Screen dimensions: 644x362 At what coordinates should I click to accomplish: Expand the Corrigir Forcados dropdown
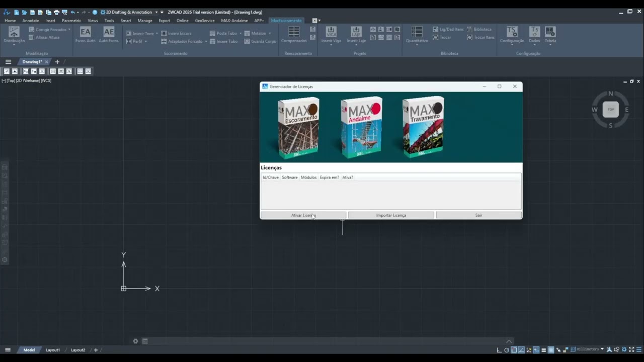coord(70,30)
